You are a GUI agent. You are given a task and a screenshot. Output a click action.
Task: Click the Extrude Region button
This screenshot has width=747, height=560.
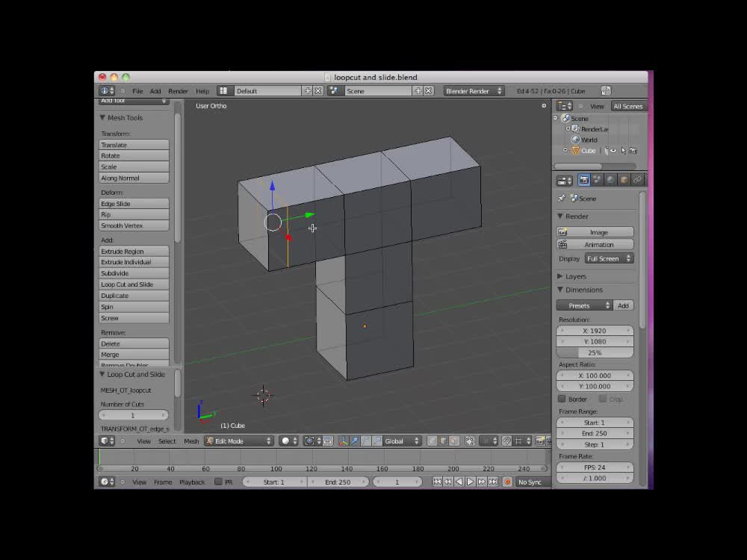coord(134,251)
